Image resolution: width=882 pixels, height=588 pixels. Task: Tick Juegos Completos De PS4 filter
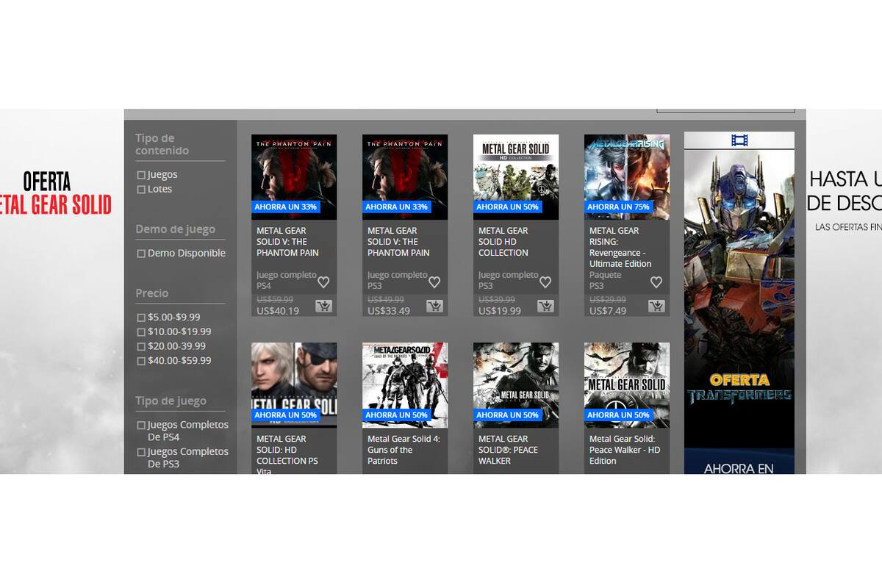(141, 426)
